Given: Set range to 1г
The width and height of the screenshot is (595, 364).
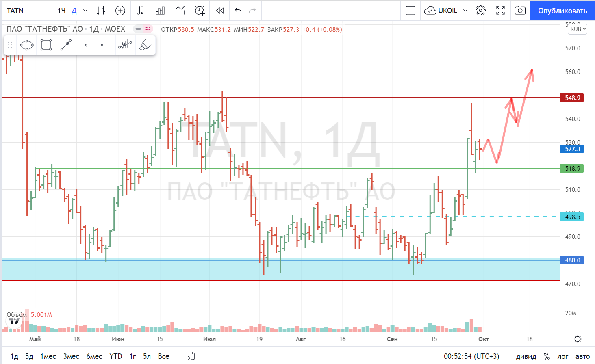Looking at the screenshot, I should coord(132,356).
